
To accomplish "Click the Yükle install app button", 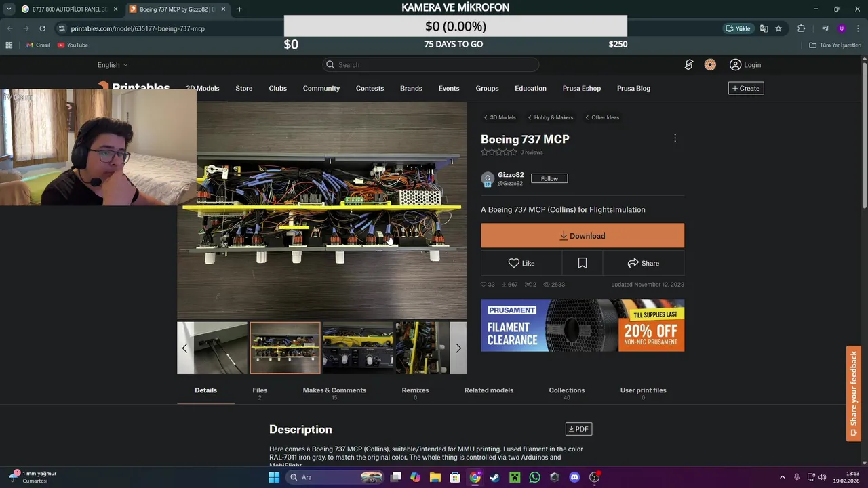I will pyautogui.click(x=738, y=28).
